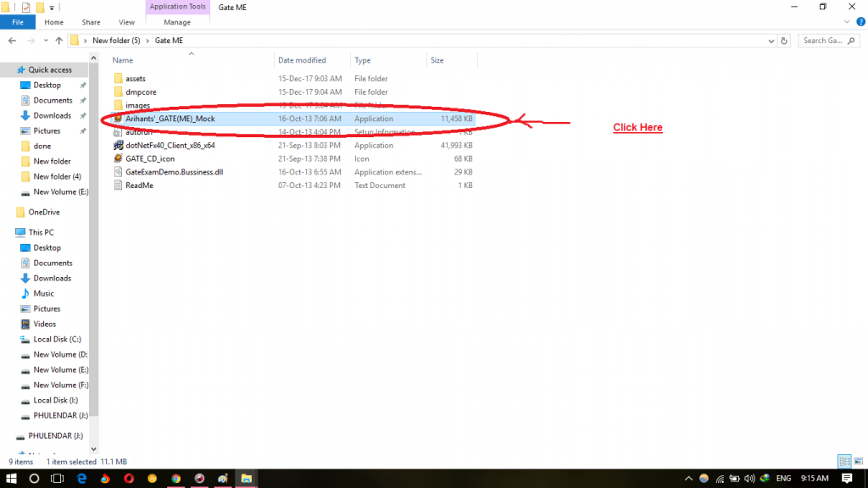
Task: Expand the recent locations dropdown arrow
Action: point(45,40)
